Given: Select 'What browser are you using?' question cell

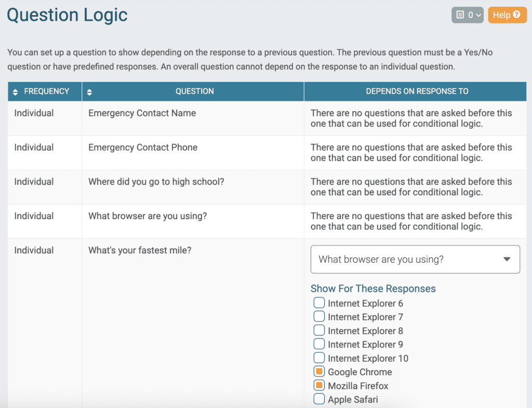Looking at the screenshot, I should tap(193, 221).
